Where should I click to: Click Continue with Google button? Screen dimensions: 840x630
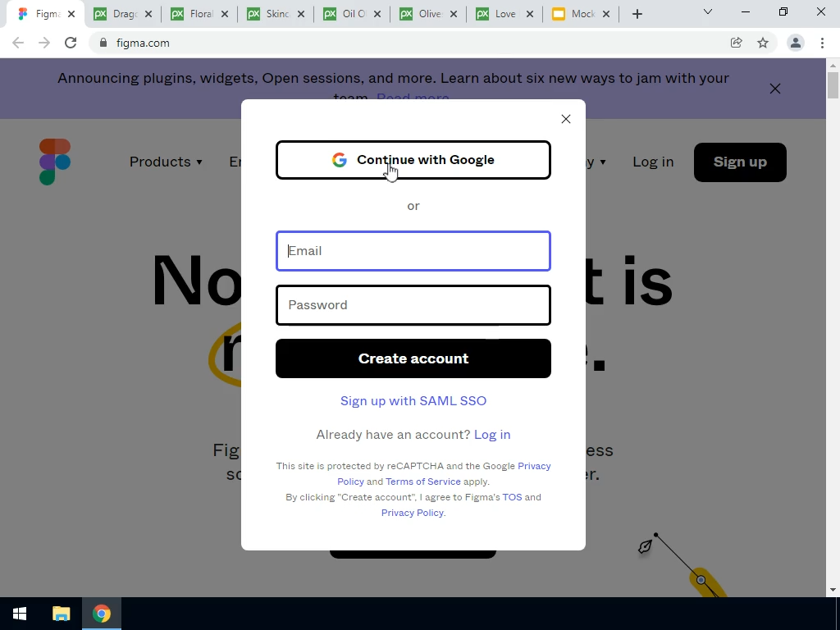[413, 160]
